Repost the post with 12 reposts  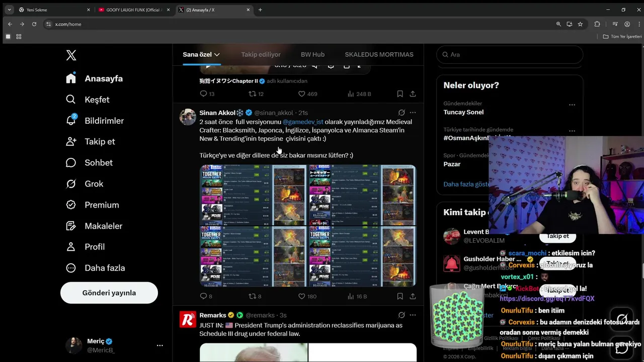[x=256, y=94]
